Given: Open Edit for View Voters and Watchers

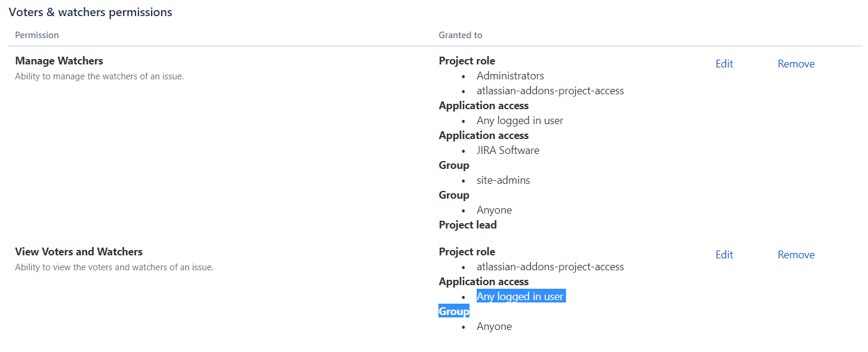Looking at the screenshot, I should click(x=724, y=255).
